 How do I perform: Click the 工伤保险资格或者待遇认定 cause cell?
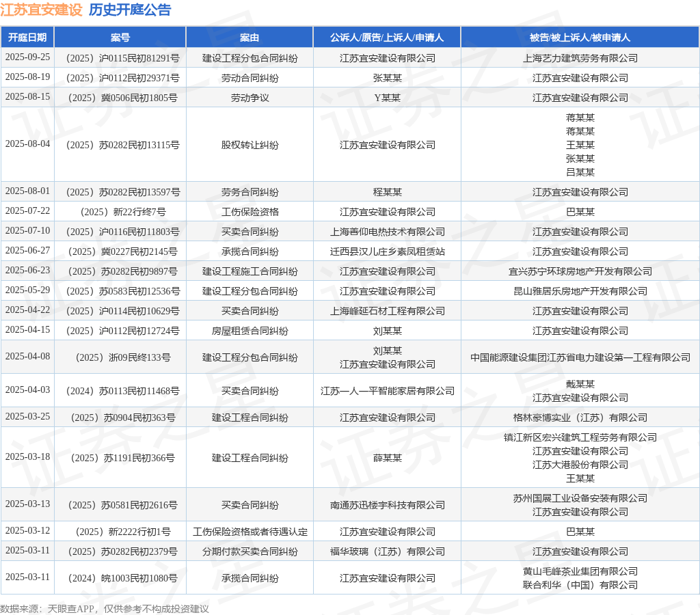tap(250, 532)
